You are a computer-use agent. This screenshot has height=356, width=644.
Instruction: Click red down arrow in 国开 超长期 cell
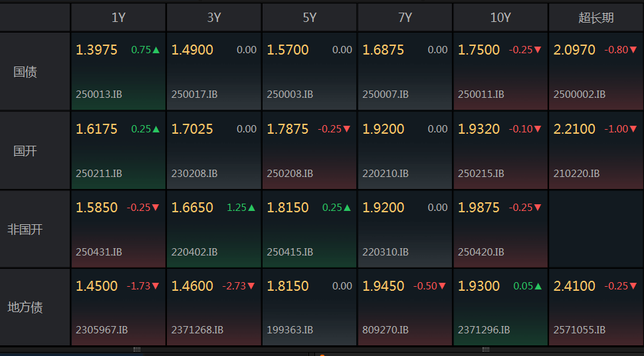click(633, 129)
